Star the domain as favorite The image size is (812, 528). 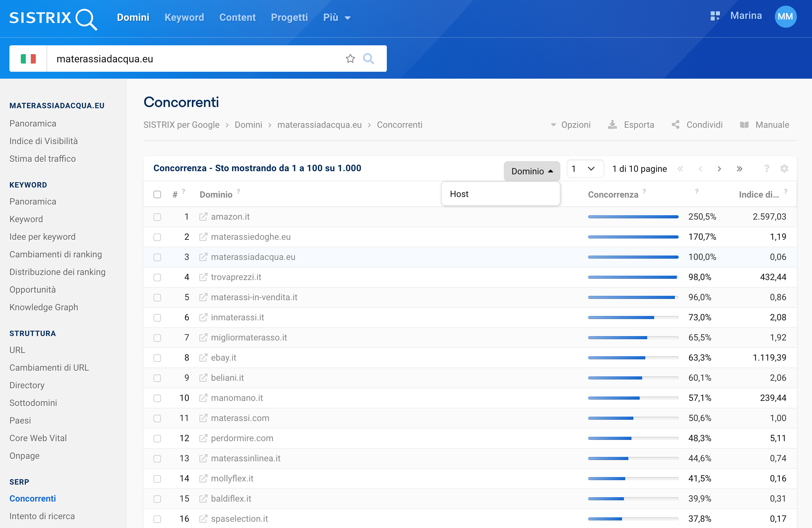pos(350,59)
